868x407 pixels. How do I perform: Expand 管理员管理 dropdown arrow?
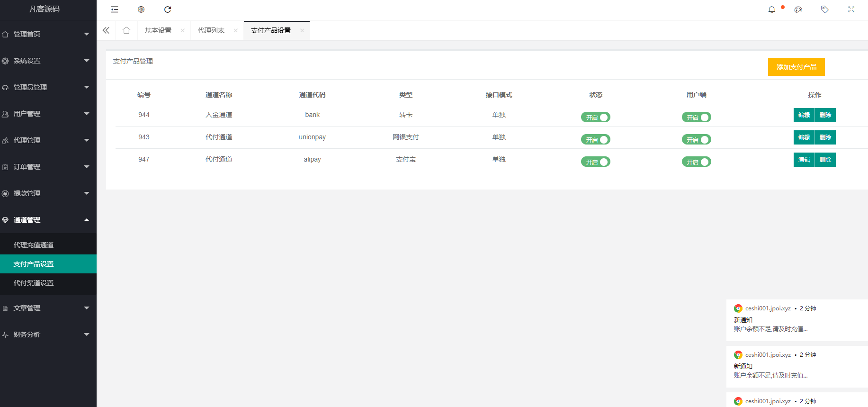(87, 87)
